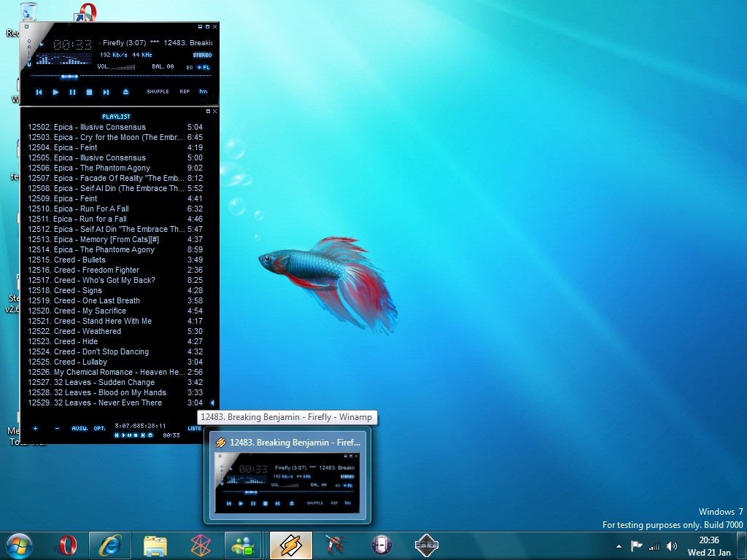The height and width of the screenshot is (560, 747).
Task: Select '12515. Creed - Bullets' in playlist
Action: [115, 260]
